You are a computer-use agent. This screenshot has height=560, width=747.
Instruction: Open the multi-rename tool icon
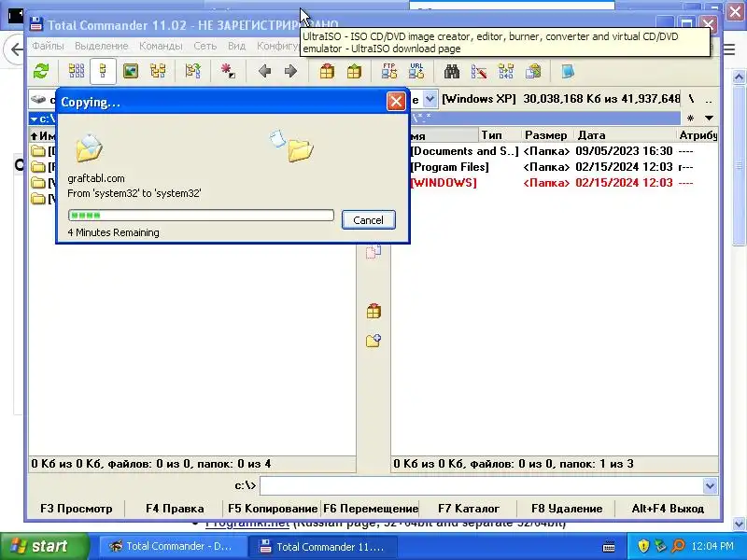pos(479,72)
